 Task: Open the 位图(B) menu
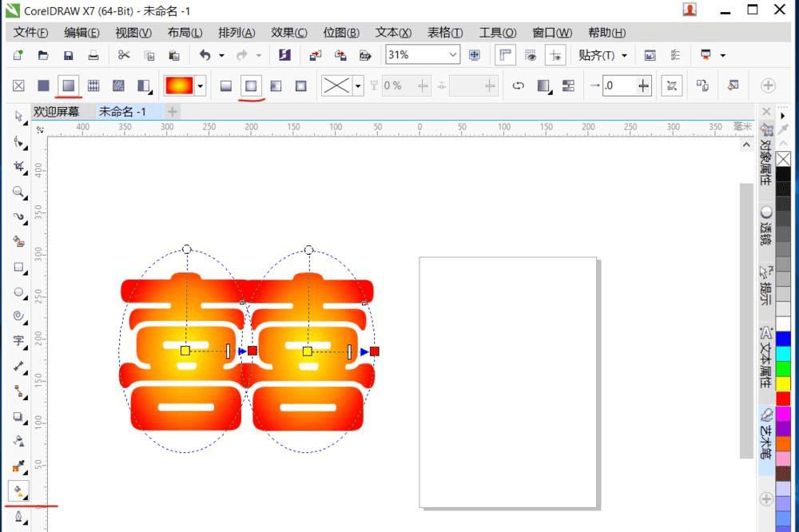[341, 33]
